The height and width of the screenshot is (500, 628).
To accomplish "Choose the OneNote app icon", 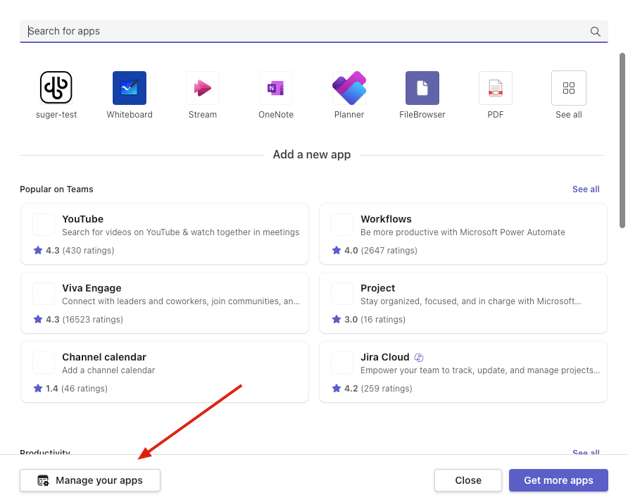I will click(x=276, y=88).
